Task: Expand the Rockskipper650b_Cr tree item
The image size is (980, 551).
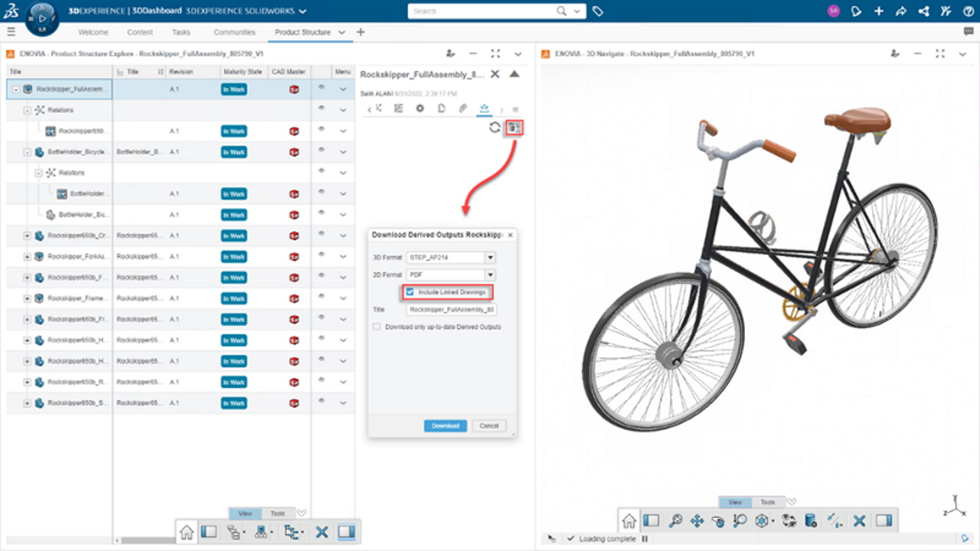Action: click(27, 235)
